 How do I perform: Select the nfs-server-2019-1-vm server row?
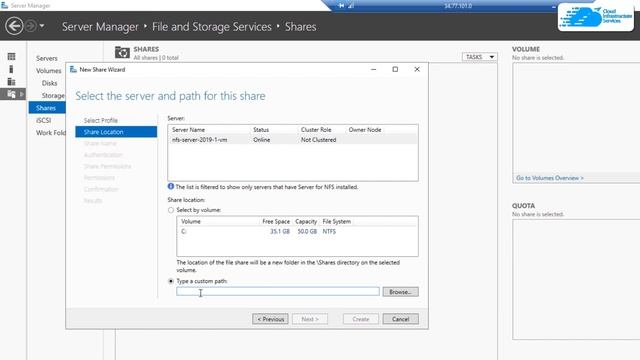tap(293, 140)
